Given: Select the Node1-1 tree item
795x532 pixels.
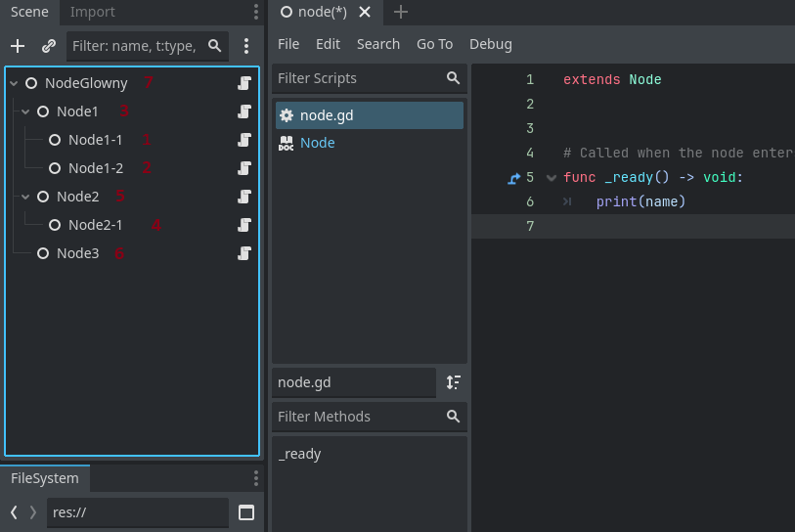Looking at the screenshot, I should (x=95, y=140).
